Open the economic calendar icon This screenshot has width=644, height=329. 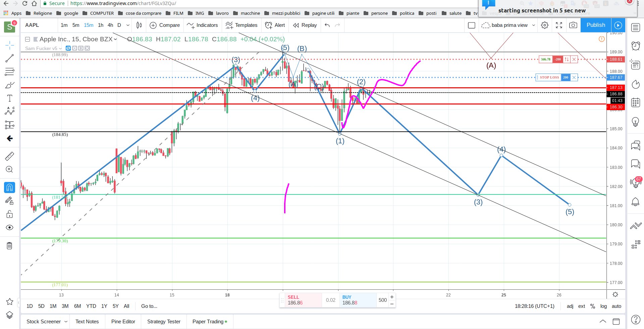[x=636, y=102]
